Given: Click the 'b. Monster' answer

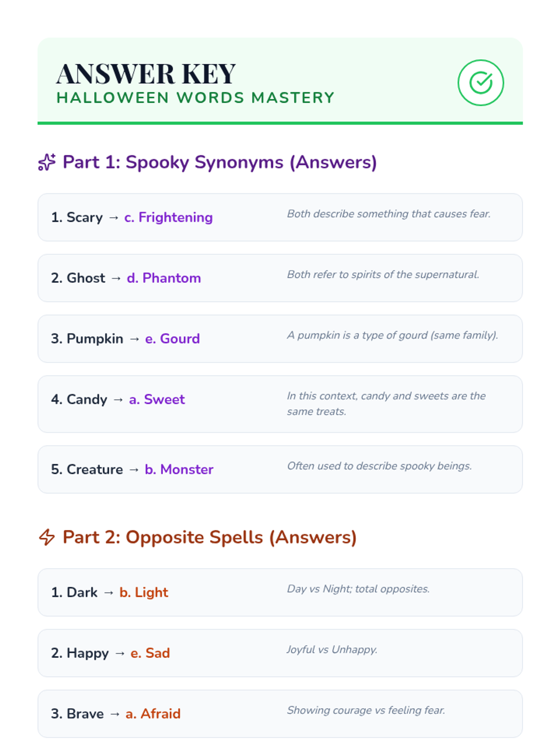Looking at the screenshot, I should [179, 470].
